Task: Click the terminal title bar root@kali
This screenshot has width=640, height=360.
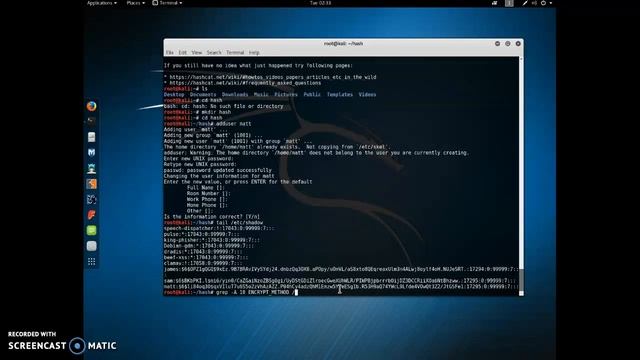Action: pyautogui.click(x=343, y=44)
